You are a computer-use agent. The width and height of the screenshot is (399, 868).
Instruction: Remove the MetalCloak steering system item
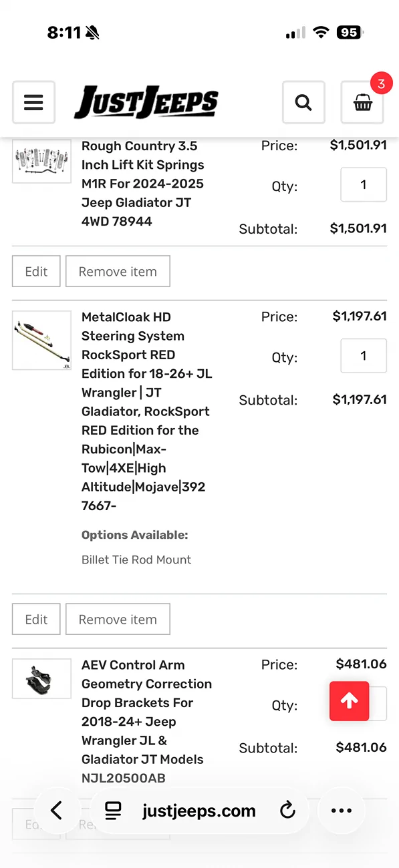pyautogui.click(x=118, y=619)
